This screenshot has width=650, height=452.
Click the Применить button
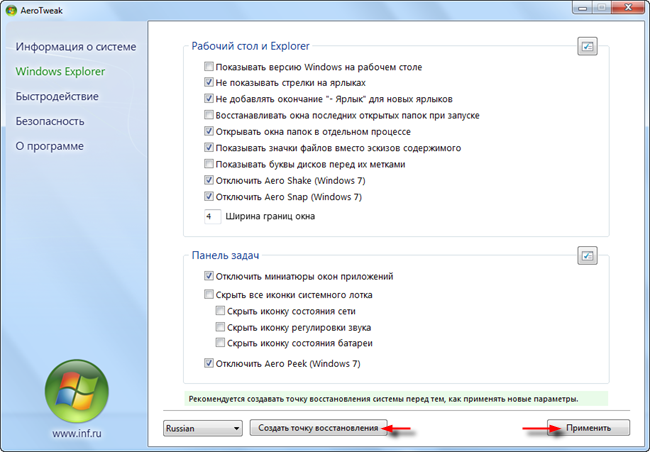click(588, 428)
